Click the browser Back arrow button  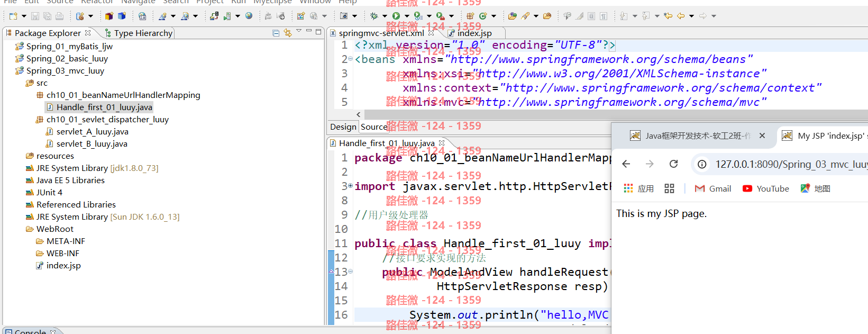click(x=626, y=164)
